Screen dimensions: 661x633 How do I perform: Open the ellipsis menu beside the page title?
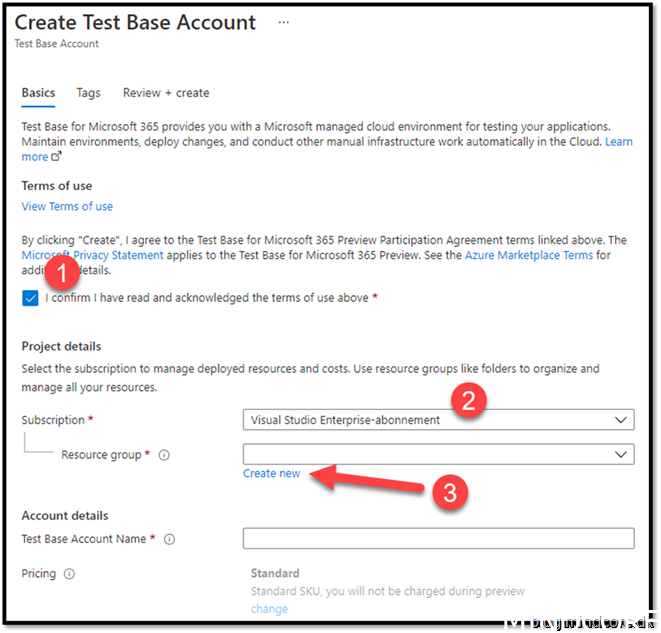pos(284,22)
